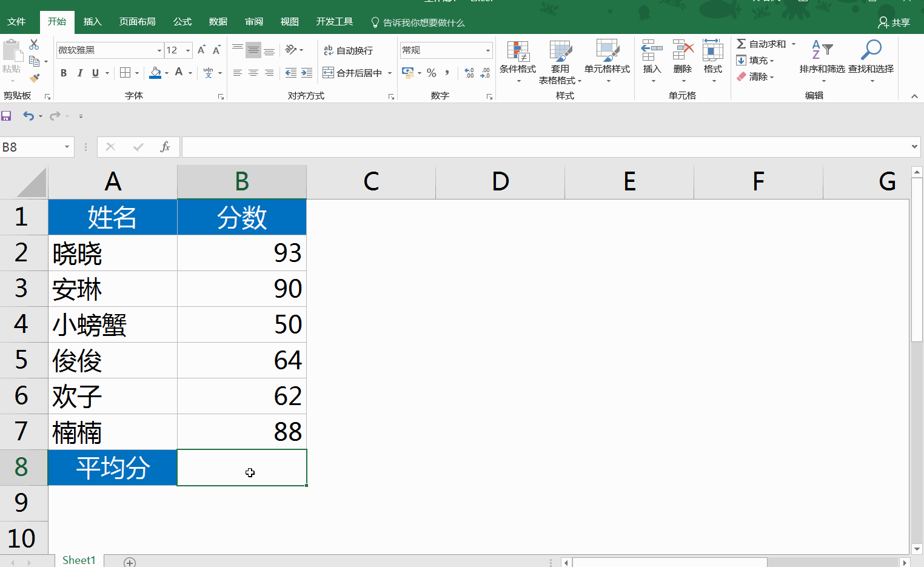Expand the Name Box dropdown arrow
924x567 pixels.
(x=67, y=147)
